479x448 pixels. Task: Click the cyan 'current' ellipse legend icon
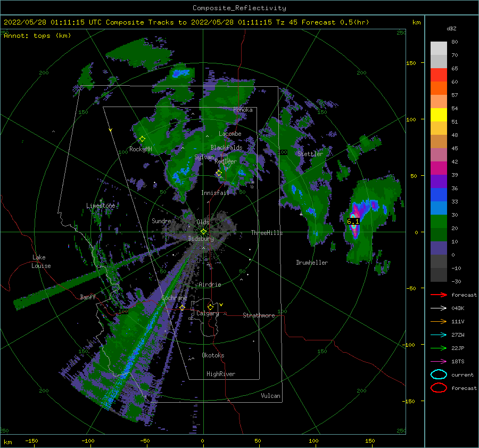[x=439, y=374]
